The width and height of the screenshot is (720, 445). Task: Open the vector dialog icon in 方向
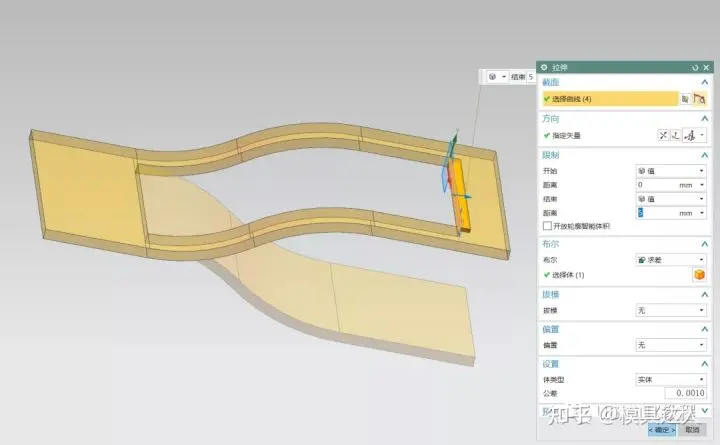(675, 135)
